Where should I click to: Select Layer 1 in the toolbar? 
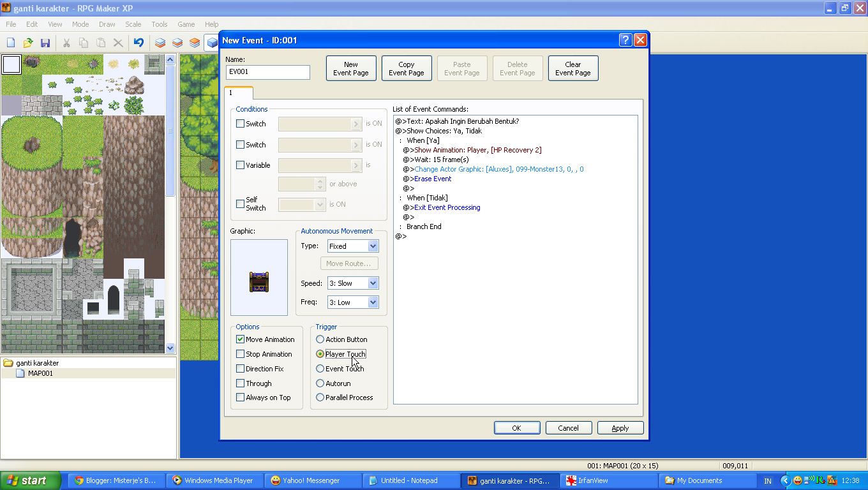click(160, 42)
